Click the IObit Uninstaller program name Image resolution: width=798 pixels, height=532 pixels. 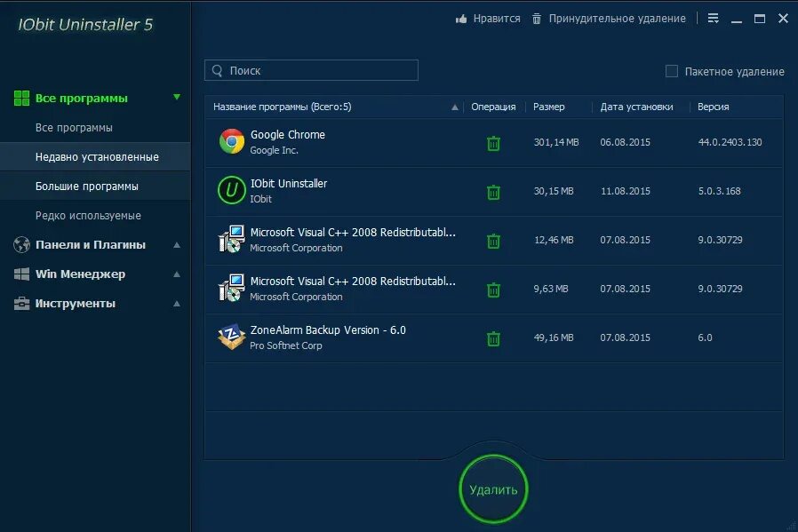pyautogui.click(x=289, y=184)
